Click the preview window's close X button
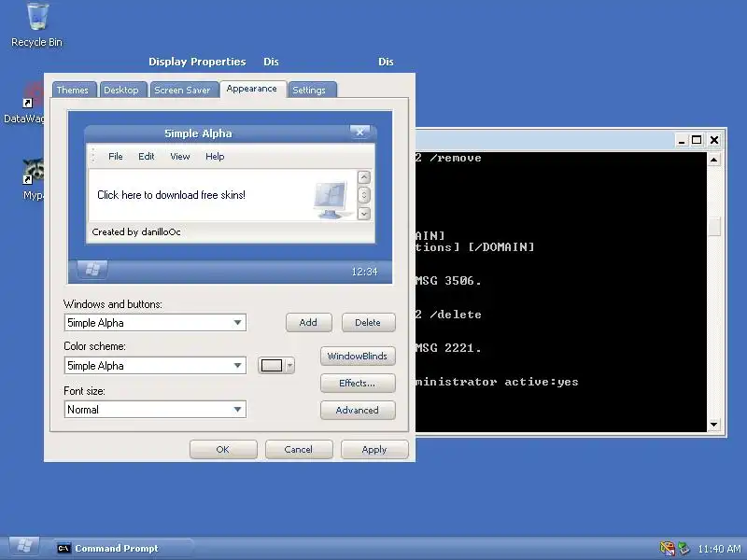747x560 pixels. tap(359, 133)
